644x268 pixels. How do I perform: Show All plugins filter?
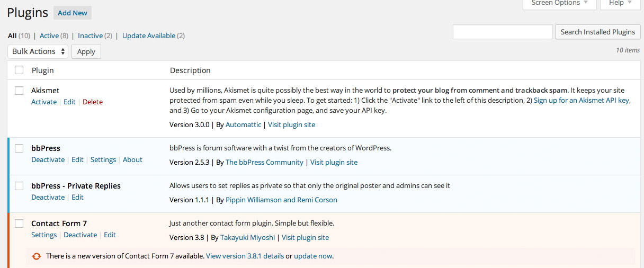coord(12,35)
